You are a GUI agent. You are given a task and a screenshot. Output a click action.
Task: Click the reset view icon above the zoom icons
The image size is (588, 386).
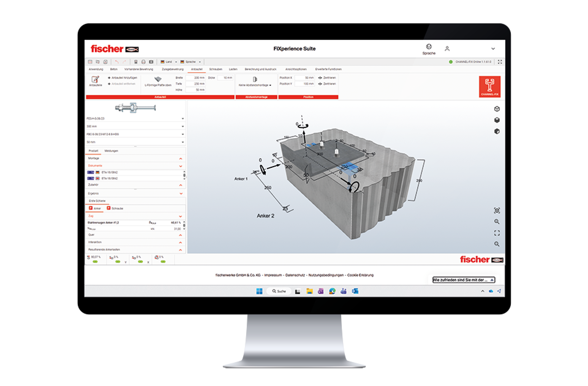[497, 211]
